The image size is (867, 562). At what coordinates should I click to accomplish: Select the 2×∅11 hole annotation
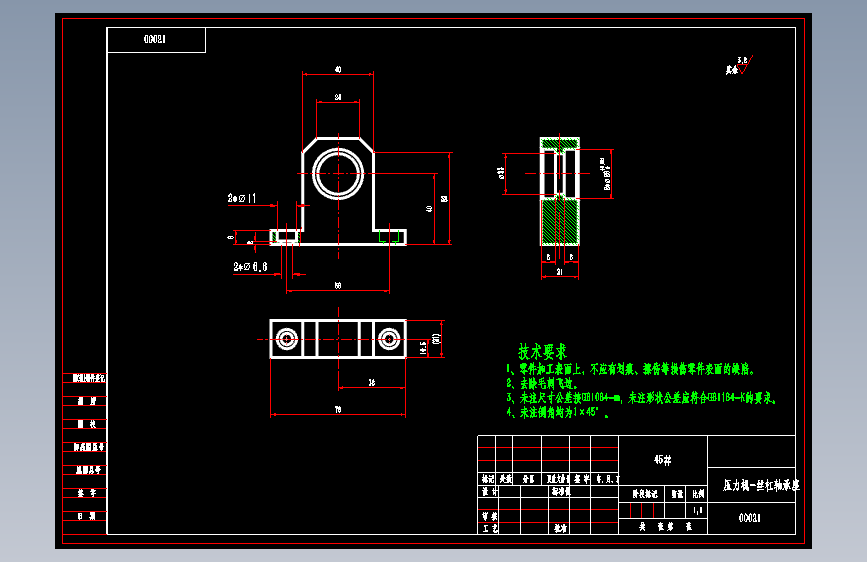click(x=242, y=198)
